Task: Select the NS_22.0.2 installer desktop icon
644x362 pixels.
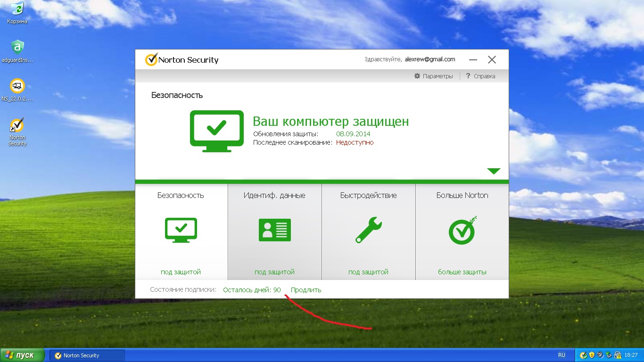Action: pos(17,90)
